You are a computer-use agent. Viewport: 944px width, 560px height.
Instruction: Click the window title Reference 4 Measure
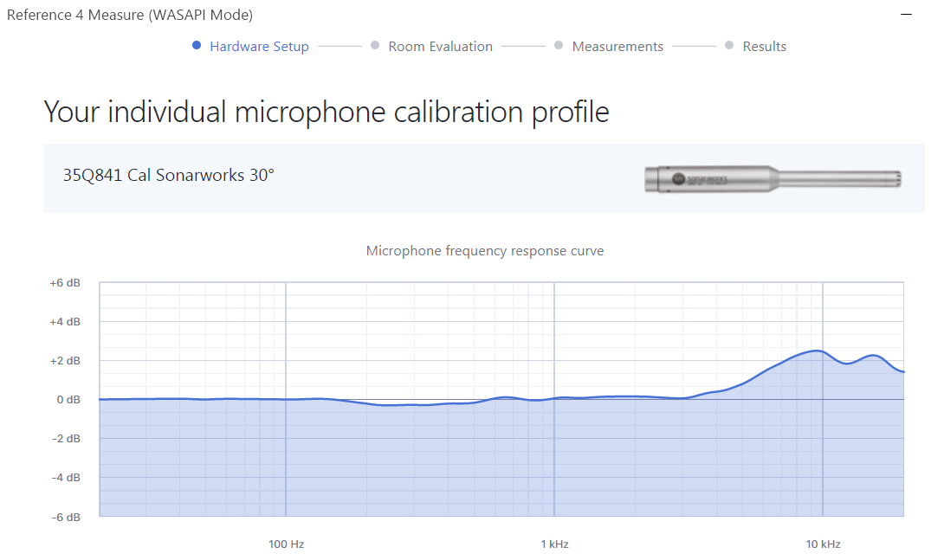[x=130, y=15]
